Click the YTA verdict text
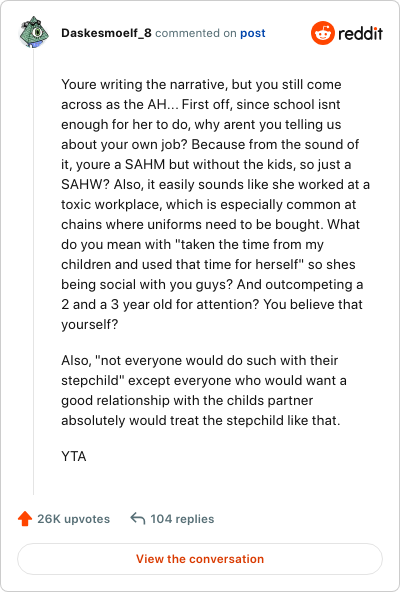Image resolution: width=400 pixels, height=592 pixels. tap(74, 456)
